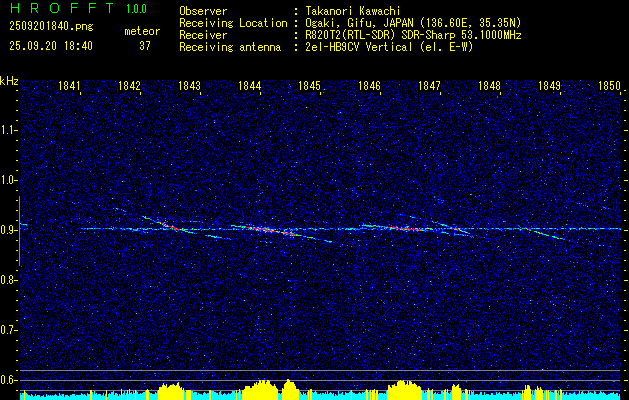
Task: Click the 1844 time marker
Action: (x=250, y=86)
